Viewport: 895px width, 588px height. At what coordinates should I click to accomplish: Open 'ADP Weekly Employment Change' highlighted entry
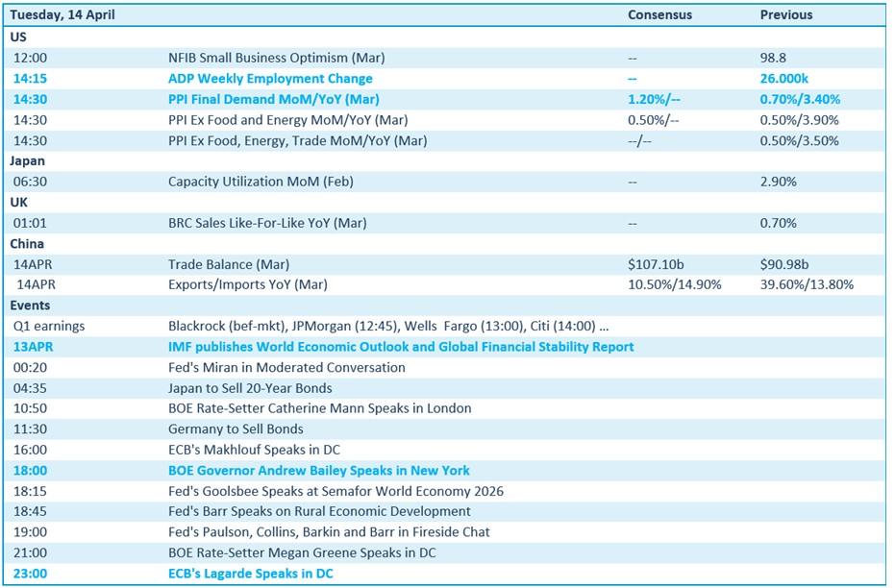pos(270,79)
